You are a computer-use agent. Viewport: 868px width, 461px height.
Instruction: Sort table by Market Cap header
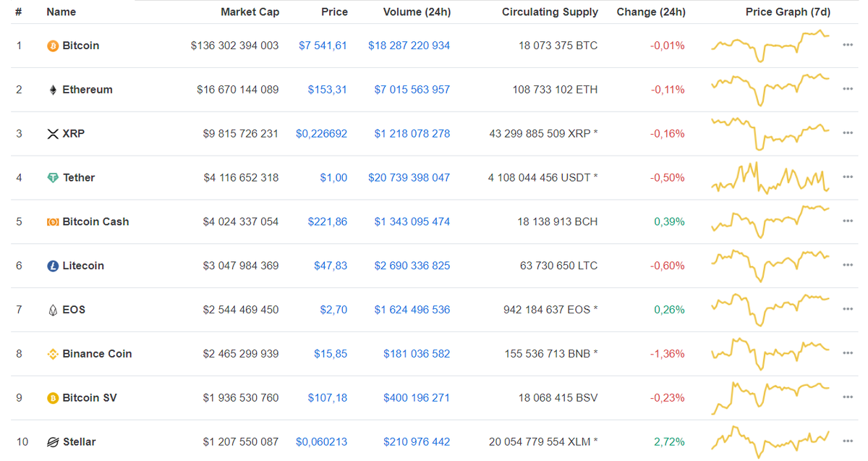pos(250,12)
